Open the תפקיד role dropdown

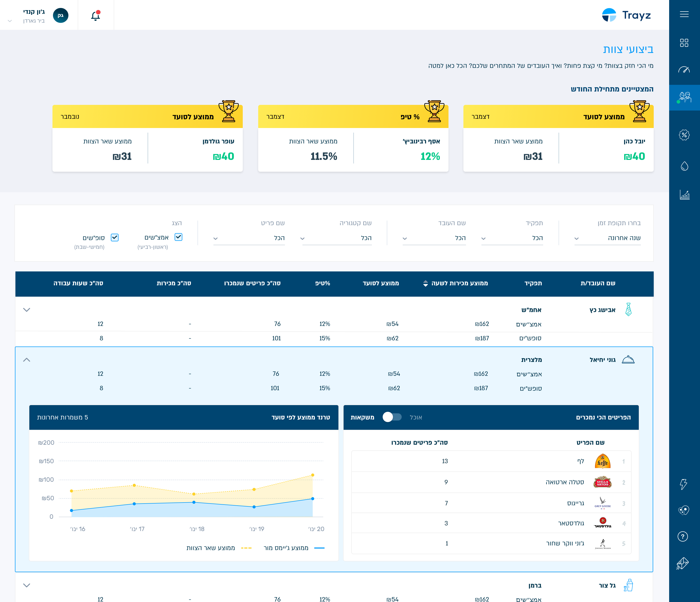click(x=512, y=238)
